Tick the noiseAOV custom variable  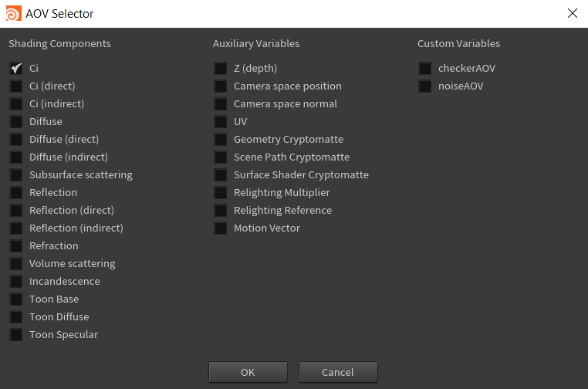pos(425,86)
